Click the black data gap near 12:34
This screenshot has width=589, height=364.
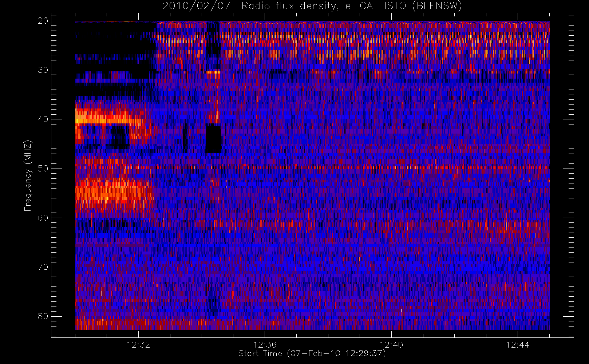213,138
